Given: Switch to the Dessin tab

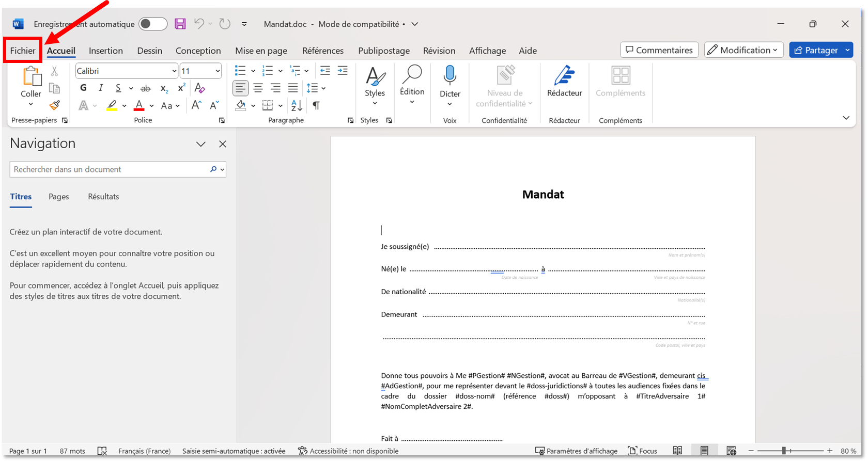Looking at the screenshot, I should tap(150, 51).
